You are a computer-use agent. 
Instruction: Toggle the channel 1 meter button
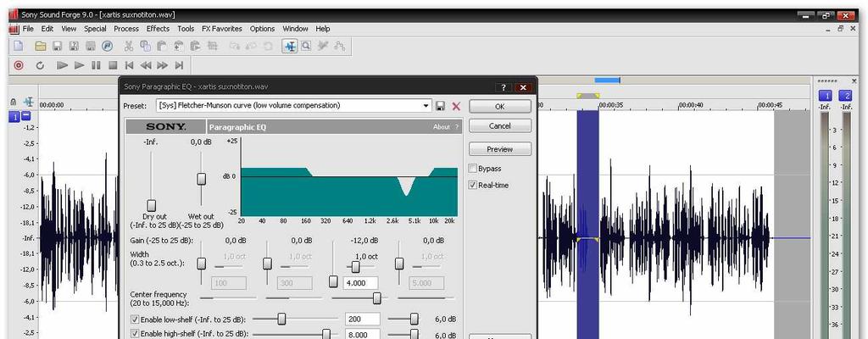(825, 96)
